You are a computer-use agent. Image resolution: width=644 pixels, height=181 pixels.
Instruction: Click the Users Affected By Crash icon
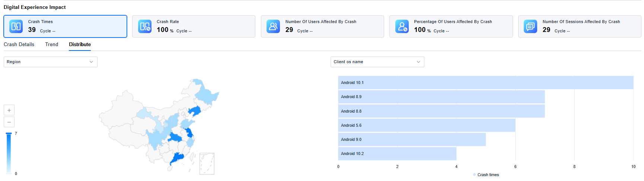point(273,26)
